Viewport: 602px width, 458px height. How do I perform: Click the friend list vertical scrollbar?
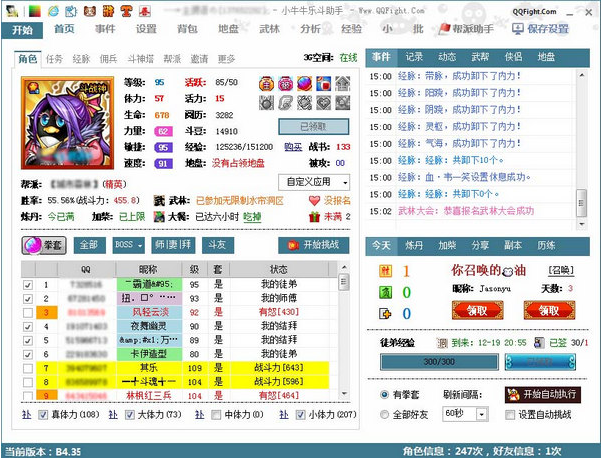(344, 331)
